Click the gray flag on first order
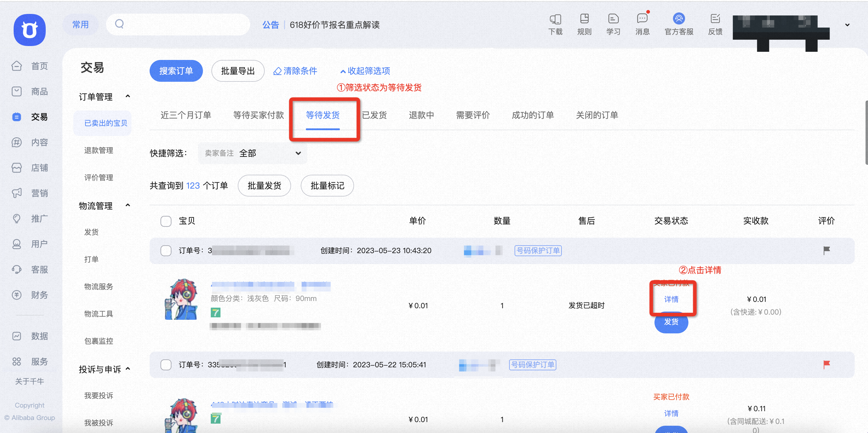868x433 pixels. click(x=827, y=250)
